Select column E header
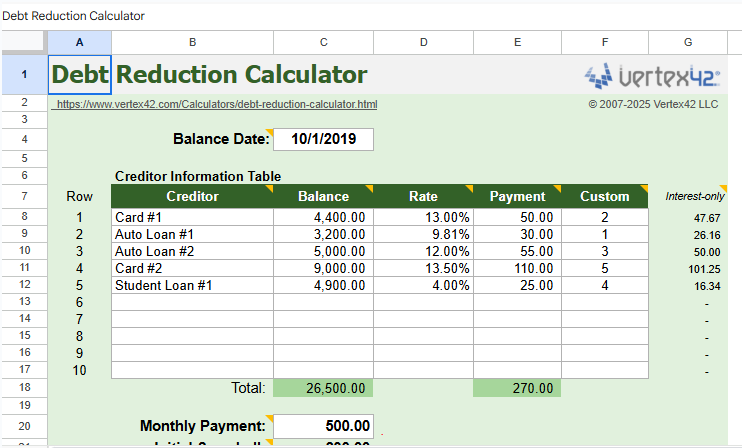 point(517,42)
